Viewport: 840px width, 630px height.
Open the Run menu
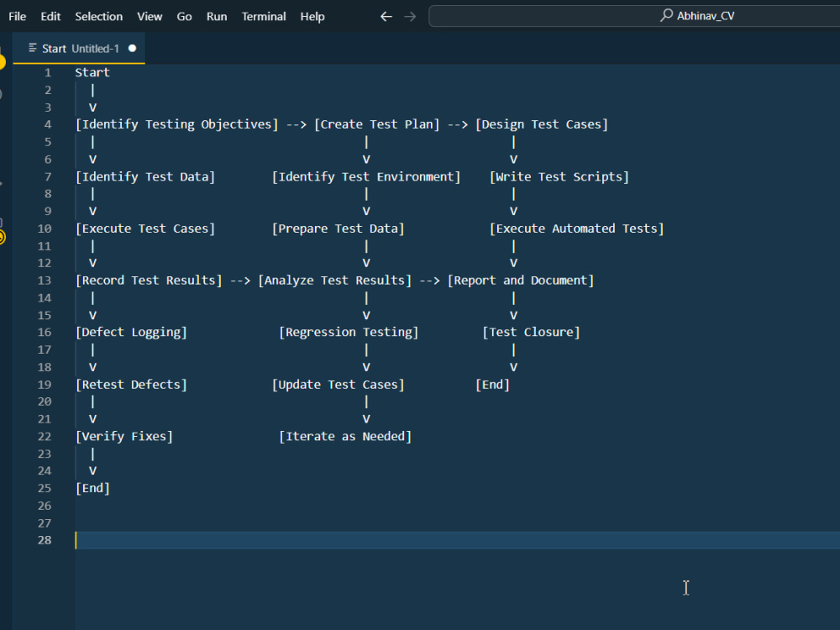click(x=217, y=17)
